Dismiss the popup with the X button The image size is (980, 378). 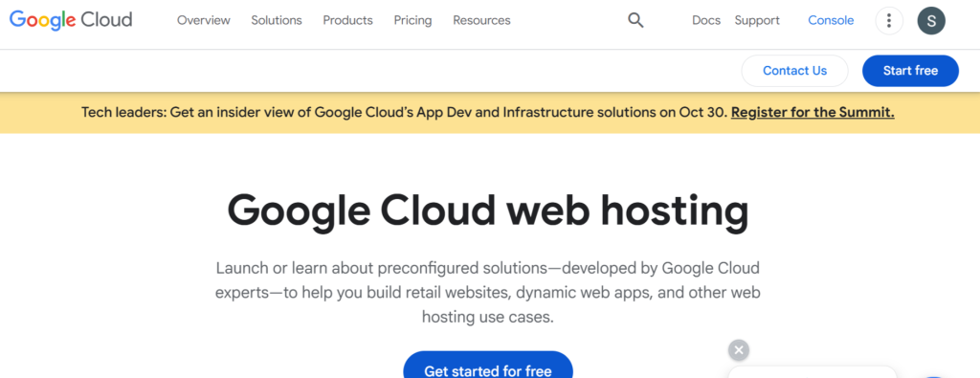739,350
